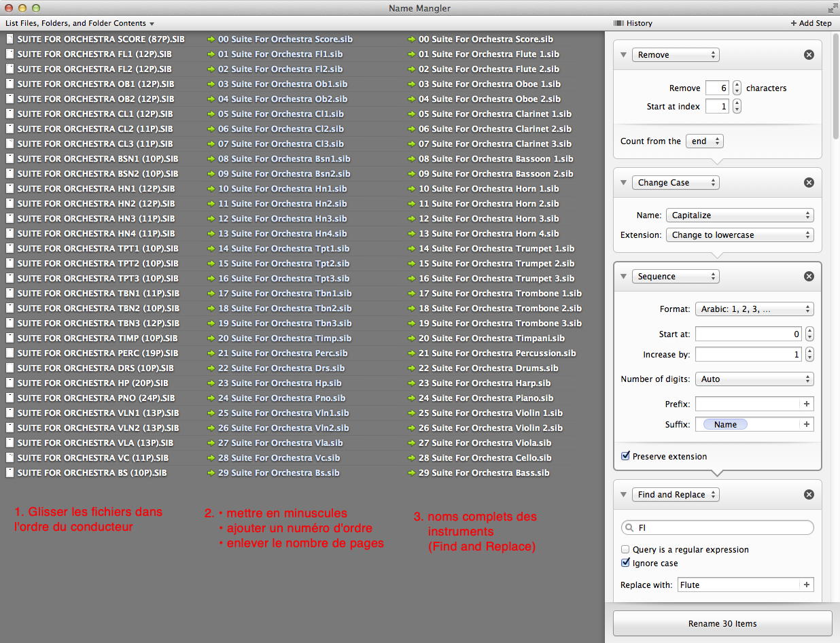Viewport: 840px width, 643px height.
Task: Open the Format dropdown showing Arabic numbering
Action: (x=754, y=309)
